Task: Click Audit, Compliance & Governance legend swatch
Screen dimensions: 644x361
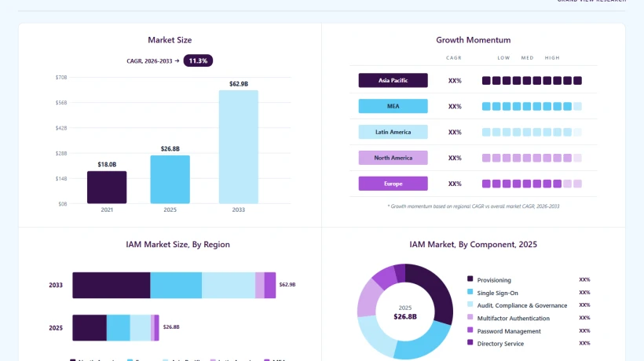Action: [x=470, y=304]
